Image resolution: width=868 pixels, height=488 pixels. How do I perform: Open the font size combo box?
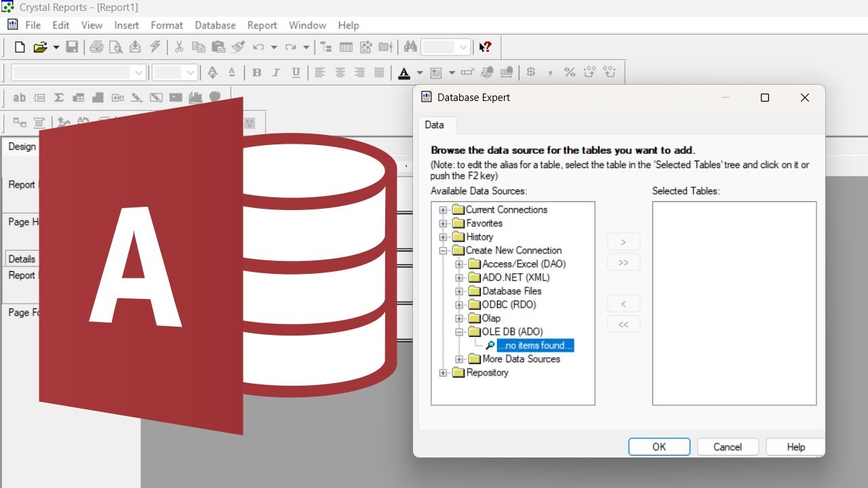(175, 73)
